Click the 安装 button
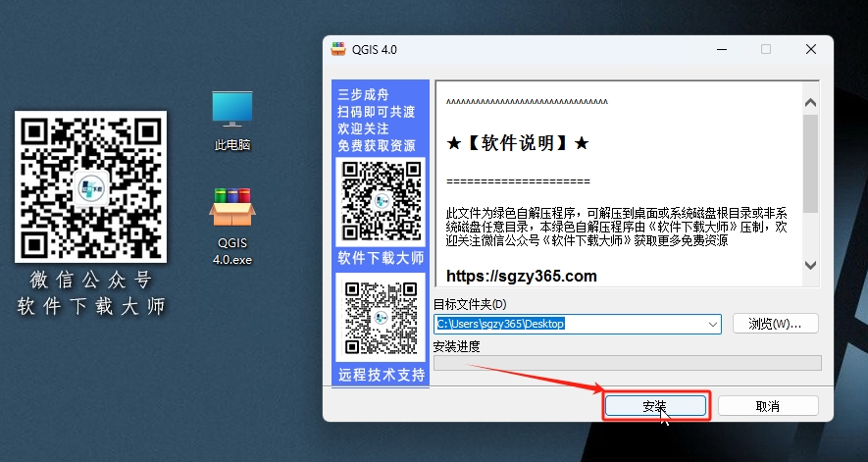The image size is (868, 462). click(x=655, y=406)
